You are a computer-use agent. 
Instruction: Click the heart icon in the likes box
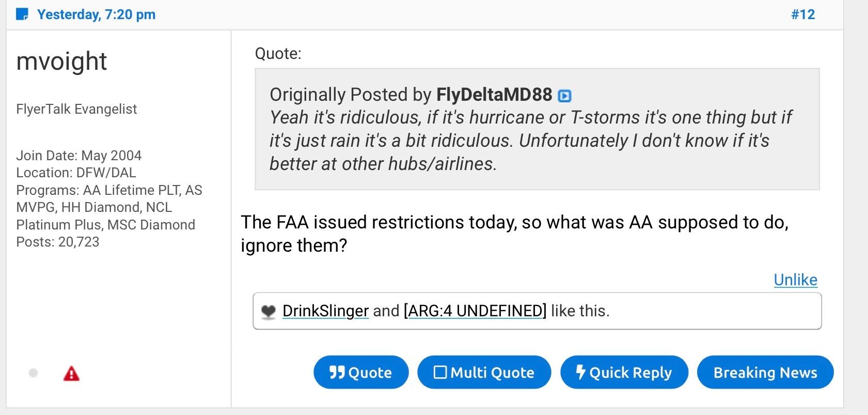tap(269, 312)
